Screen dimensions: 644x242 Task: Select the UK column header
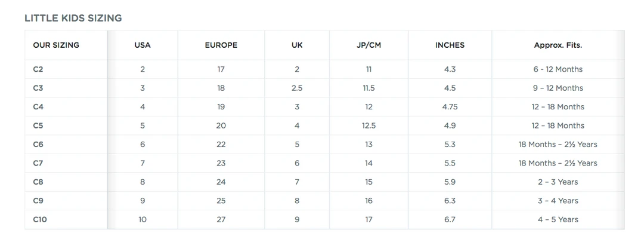click(x=297, y=45)
